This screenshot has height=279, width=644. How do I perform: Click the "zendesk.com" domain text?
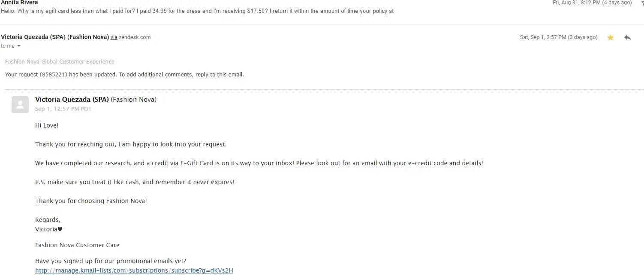(x=135, y=37)
